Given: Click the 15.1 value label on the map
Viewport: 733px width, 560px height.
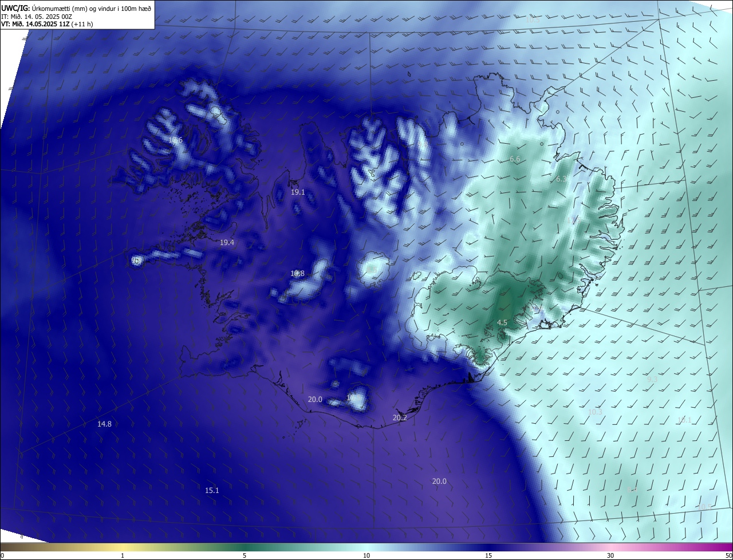Looking at the screenshot, I should click(212, 491).
